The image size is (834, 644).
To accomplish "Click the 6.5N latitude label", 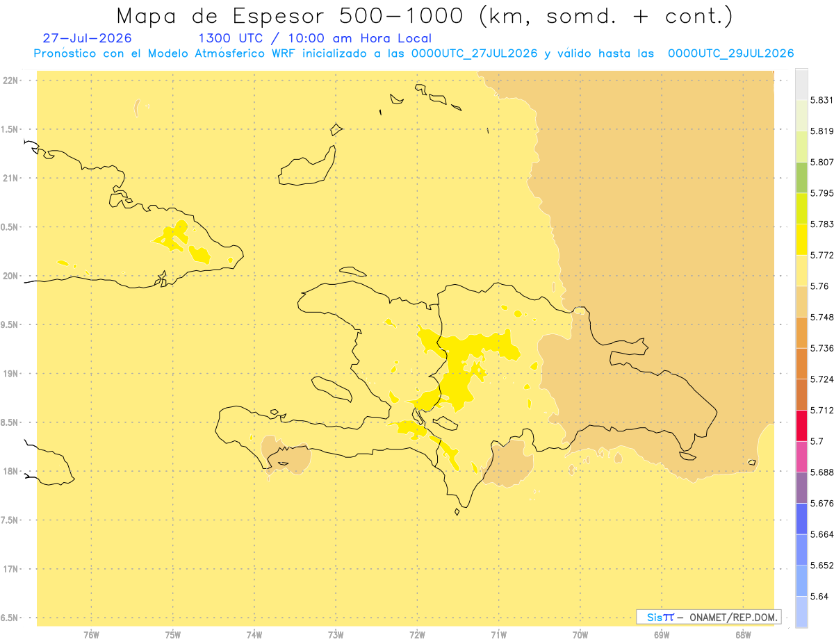I will click(10, 618).
